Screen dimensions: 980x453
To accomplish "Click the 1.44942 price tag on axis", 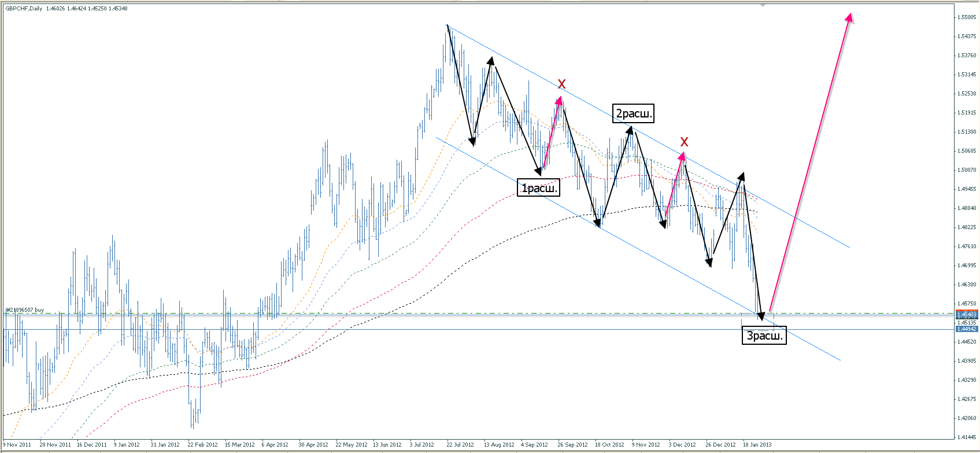I will 966,329.
